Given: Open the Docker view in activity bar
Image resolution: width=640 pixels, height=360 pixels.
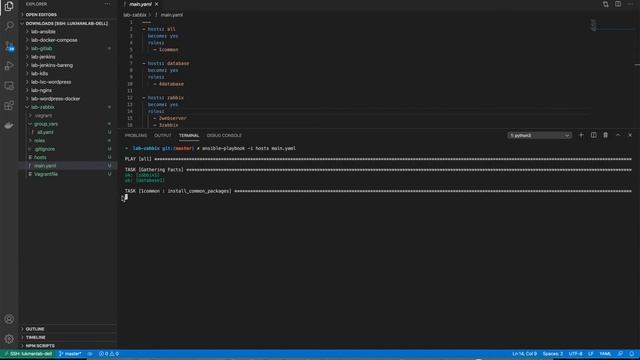Looking at the screenshot, I should tap(9, 125).
